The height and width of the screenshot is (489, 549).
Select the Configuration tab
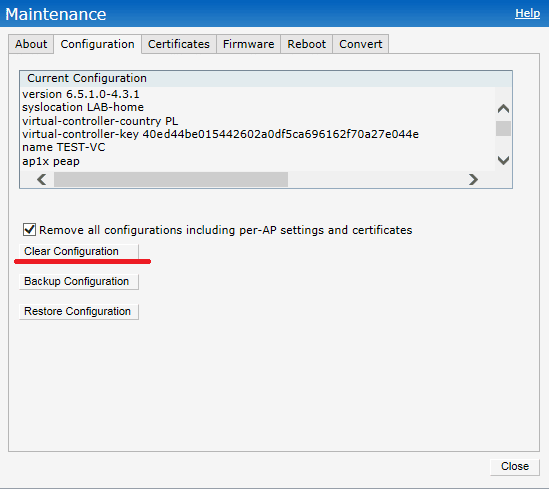click(97, 44)
